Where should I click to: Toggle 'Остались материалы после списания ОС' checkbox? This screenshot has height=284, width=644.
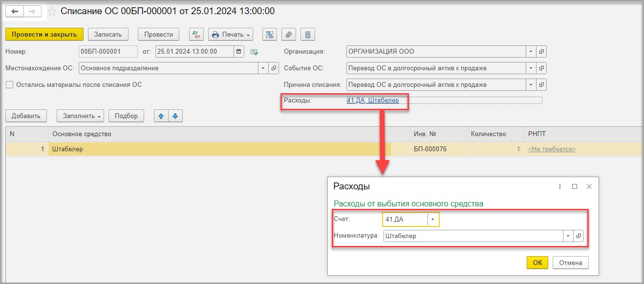point(10,84)
